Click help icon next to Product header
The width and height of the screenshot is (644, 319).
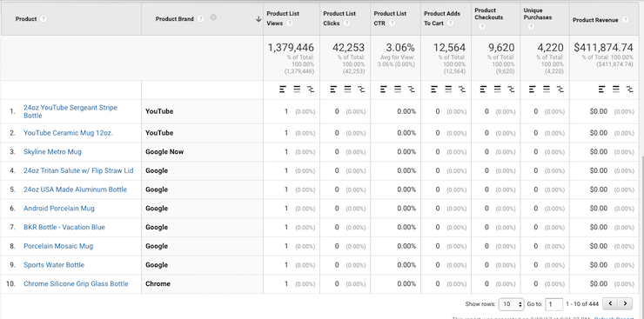tap(44, 19)
